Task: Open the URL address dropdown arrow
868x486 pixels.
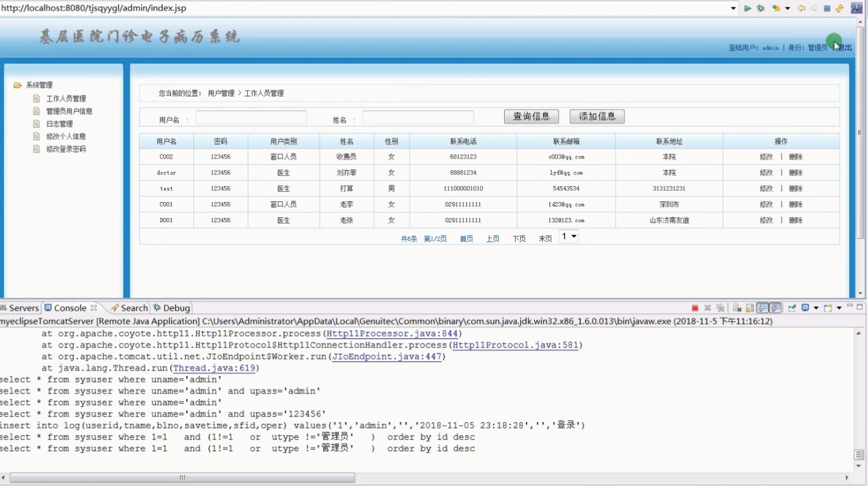Action: click(734, 8)
